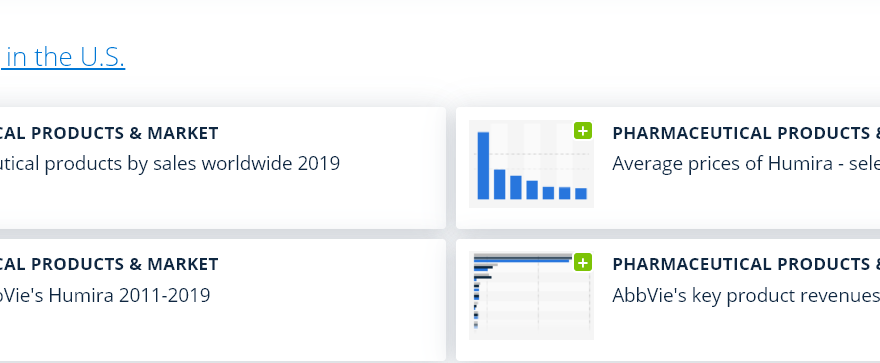
Task: Click the tallest blue bar in Humira prices thumbnail
Action: click(x=483, y=166)
